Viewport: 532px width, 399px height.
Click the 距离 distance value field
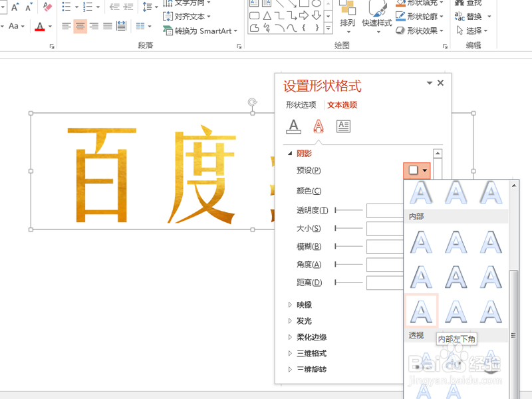pos(385,282)
